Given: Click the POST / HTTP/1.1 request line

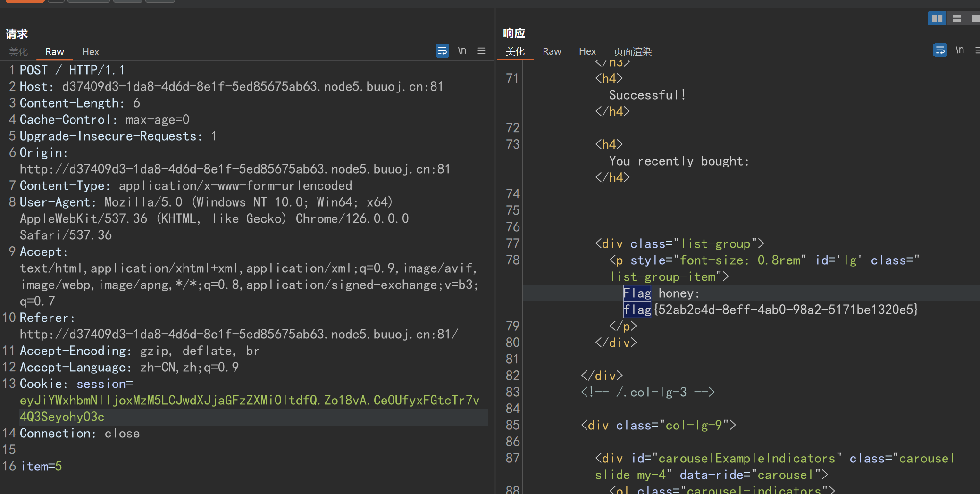Looking at the screenshot, I should click(x=72, y=70).
